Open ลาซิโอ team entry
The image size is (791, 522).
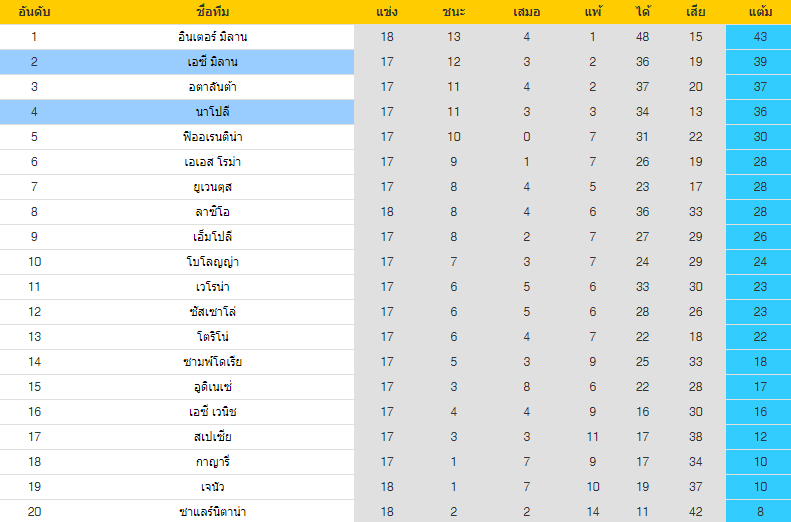(211, 212)
